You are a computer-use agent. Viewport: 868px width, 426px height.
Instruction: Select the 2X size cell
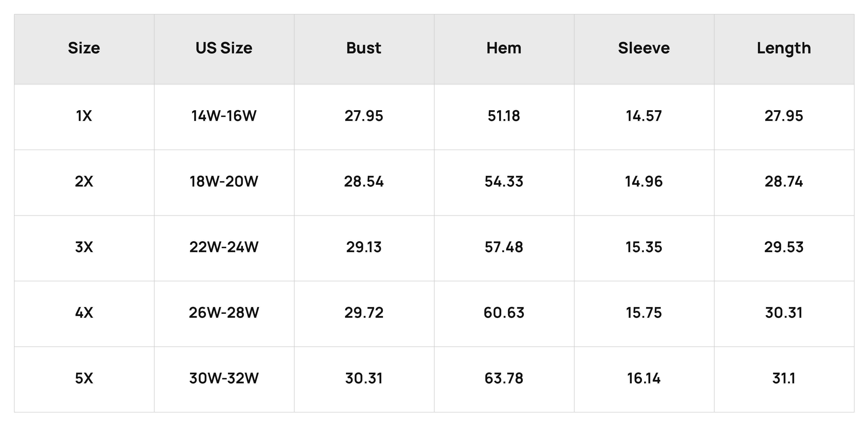84,182
